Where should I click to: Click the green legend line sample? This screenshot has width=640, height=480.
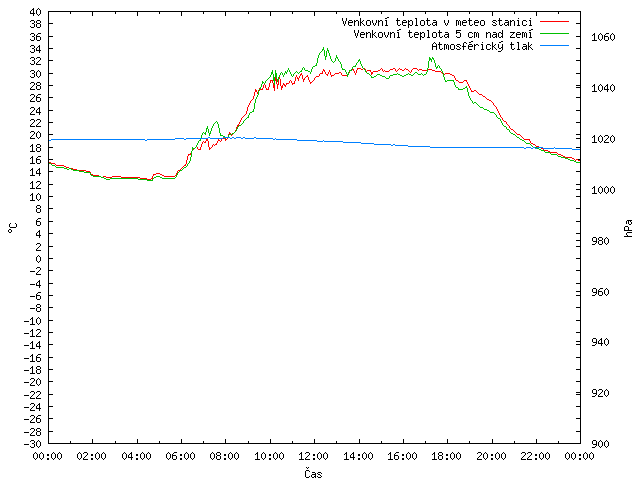[554, 34]
